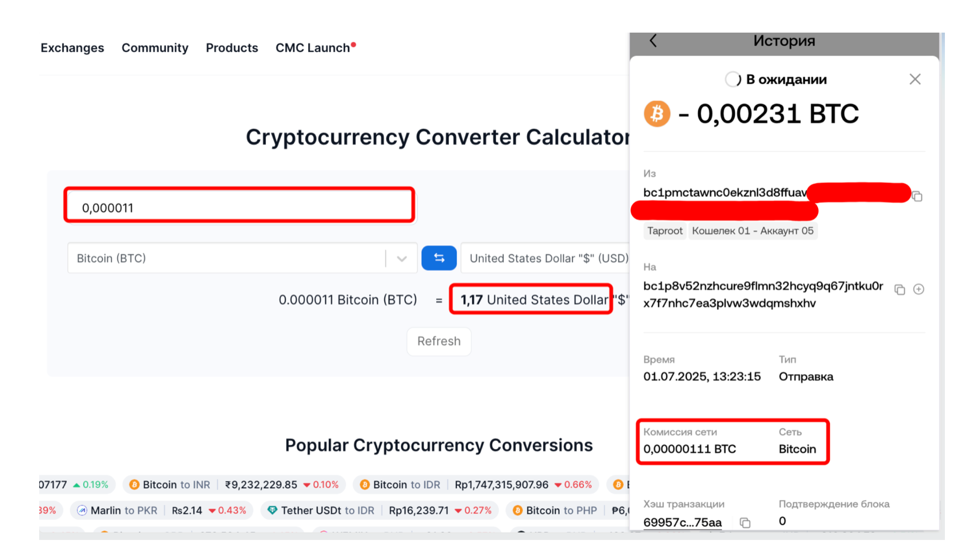Open the United States Dollar currency selector
This screenshot has width=970, height=560.
[x=547, y=258]
